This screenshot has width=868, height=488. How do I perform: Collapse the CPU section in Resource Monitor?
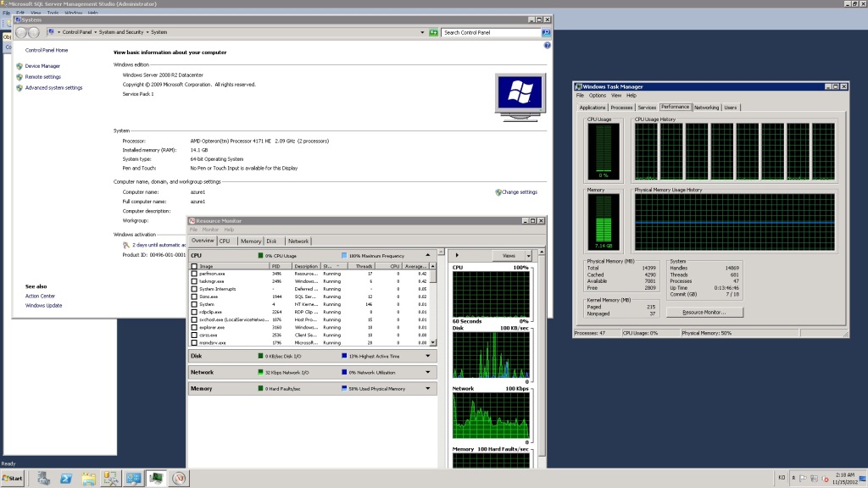point(428,256)
